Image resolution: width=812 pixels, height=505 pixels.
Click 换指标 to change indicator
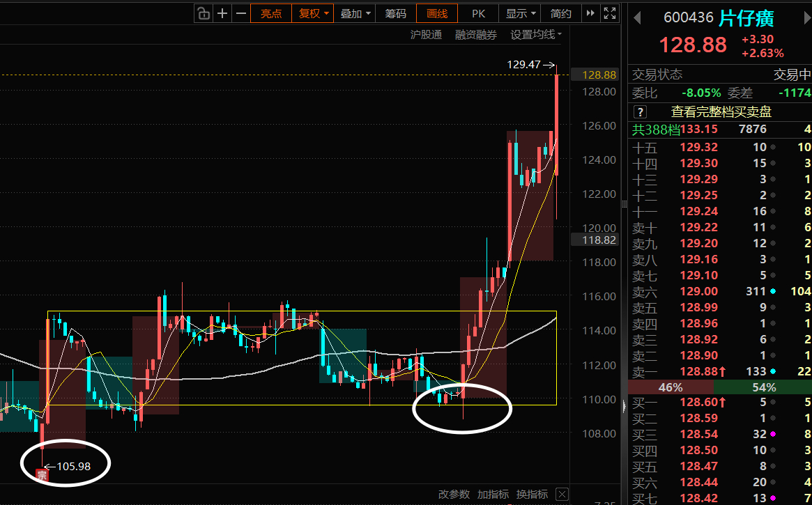532,494
